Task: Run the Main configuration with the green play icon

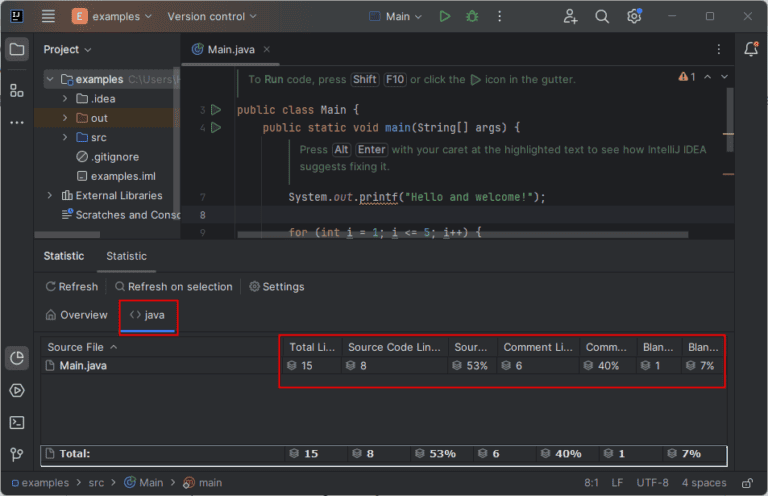Action: pos(445,17)
